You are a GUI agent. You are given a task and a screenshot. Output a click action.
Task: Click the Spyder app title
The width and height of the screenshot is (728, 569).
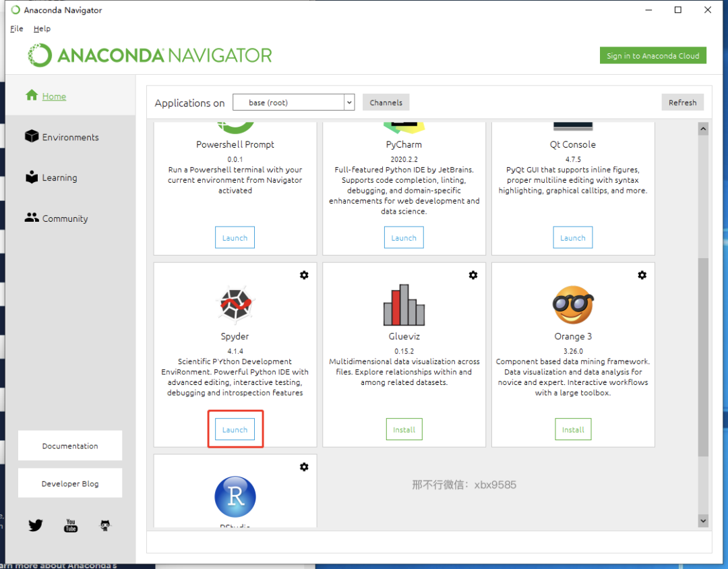click(235, 336)
